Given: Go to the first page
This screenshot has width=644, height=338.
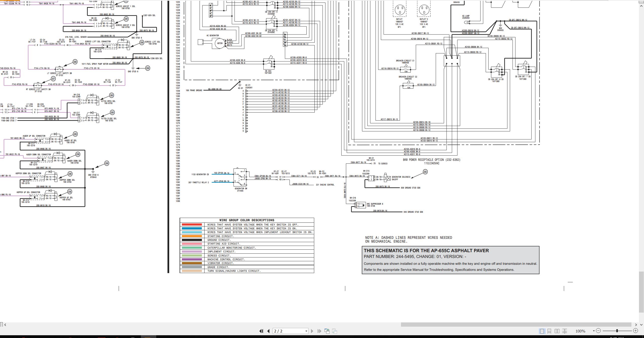Looking at the screenshot, I should tap(261, 331).
